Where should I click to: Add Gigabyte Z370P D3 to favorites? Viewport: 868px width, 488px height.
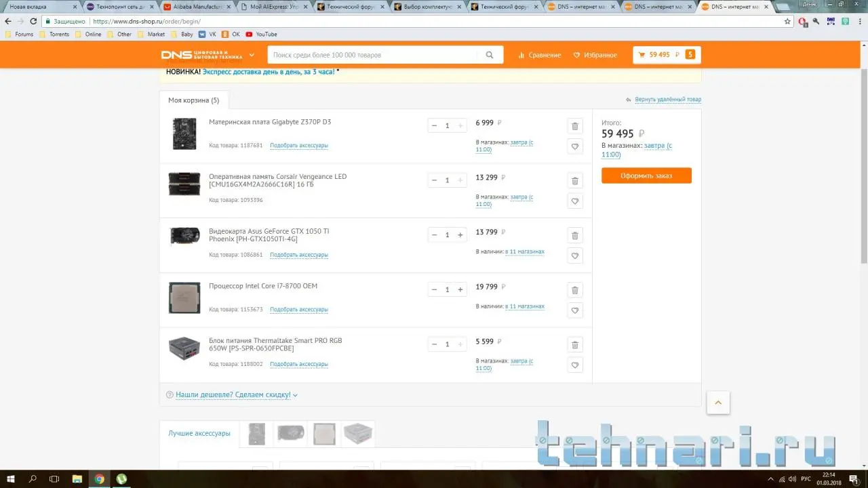pyautogui.click(x=575, y=146)
